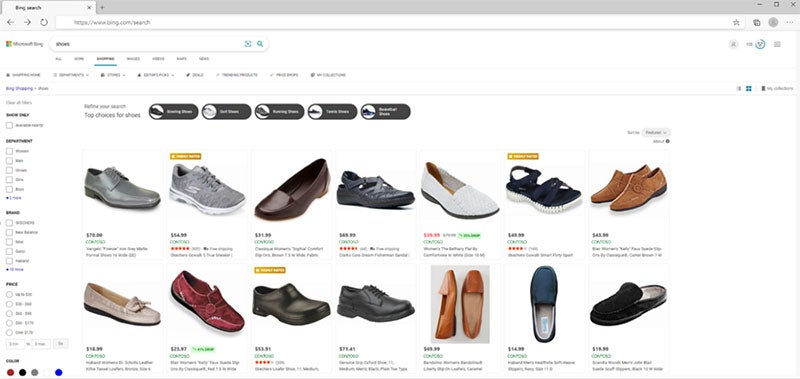This screenshot has width=800, height=379.
Task: Open My collections link beside view icons
Action: [777, 88]
